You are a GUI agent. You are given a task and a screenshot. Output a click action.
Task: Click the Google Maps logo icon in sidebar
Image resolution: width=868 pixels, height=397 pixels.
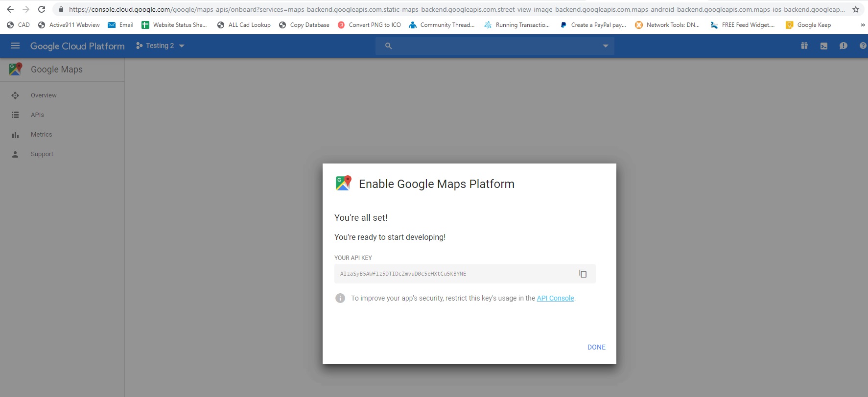pos(16,69)
